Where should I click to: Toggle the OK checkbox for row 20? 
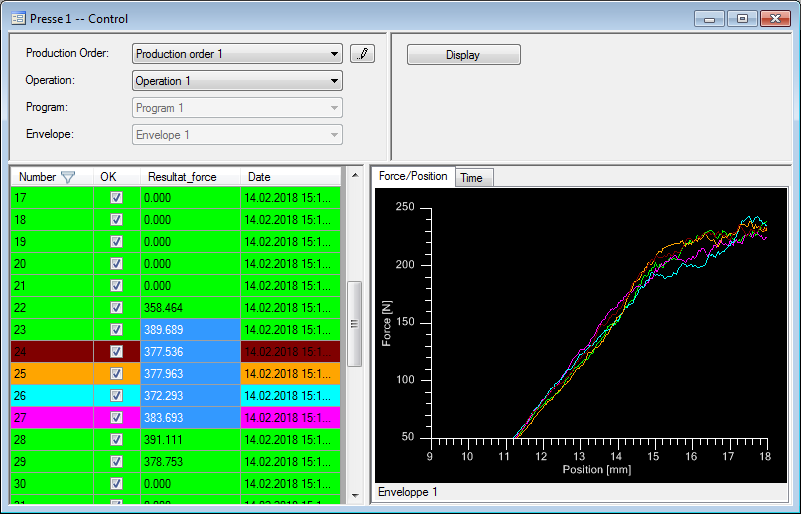pyautogui.click(x=116, y=264)
